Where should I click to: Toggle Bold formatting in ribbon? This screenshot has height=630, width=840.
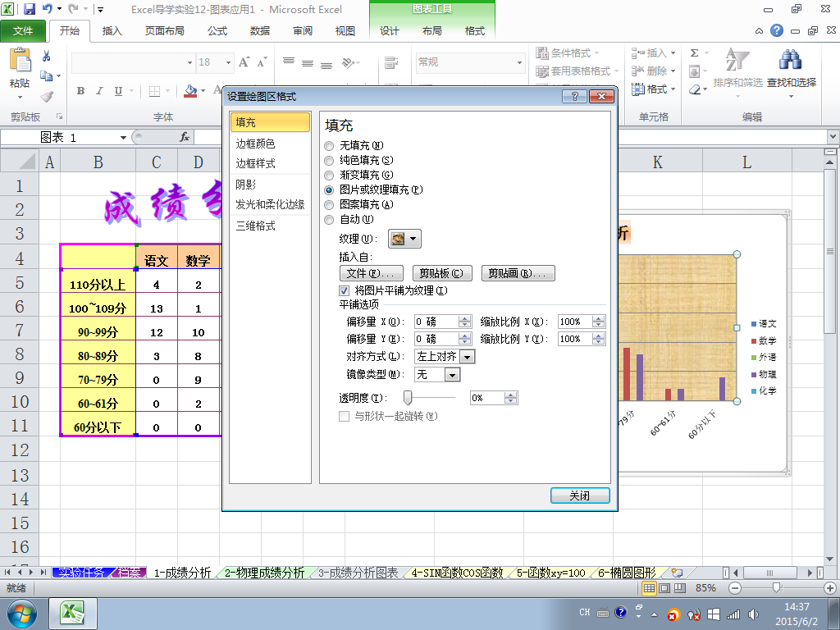(80, 91)
